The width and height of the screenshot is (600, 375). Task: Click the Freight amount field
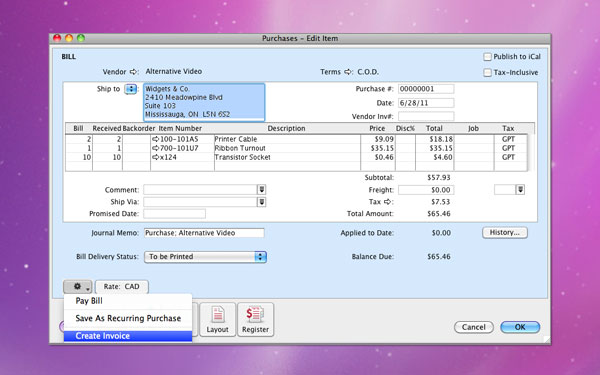click(426, 190)
